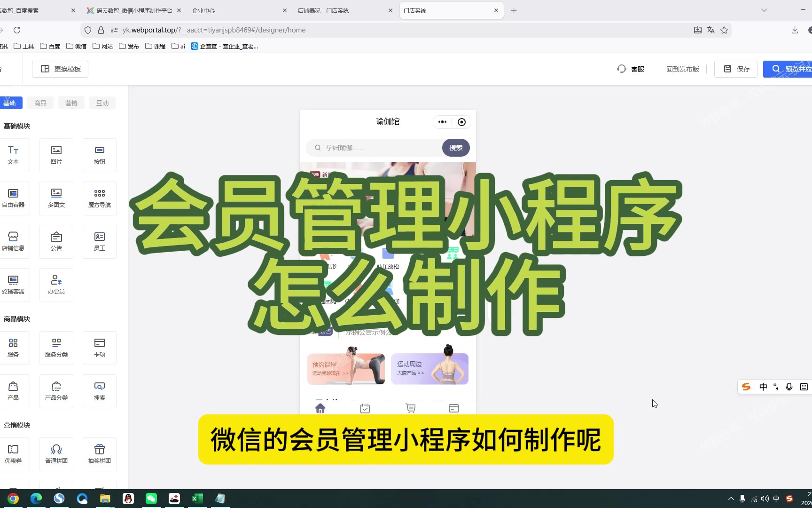Add the 文本 text module

(13, 155)
